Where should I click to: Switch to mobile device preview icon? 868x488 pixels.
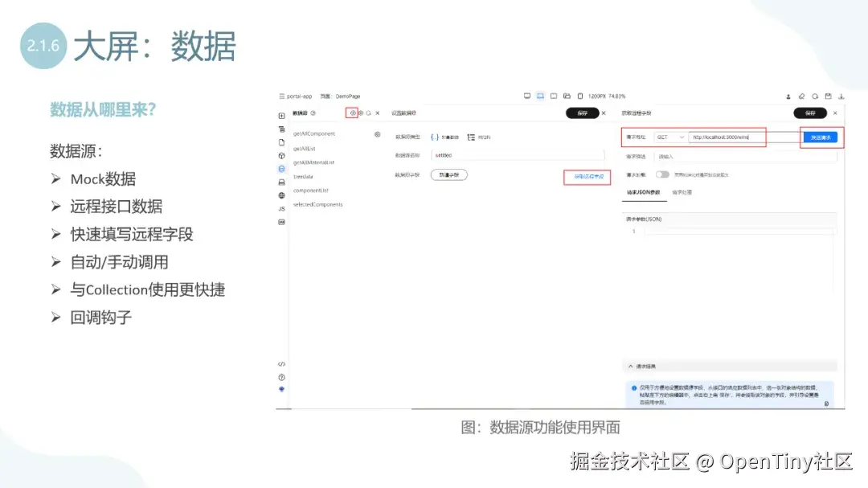(x=579, y=95)
